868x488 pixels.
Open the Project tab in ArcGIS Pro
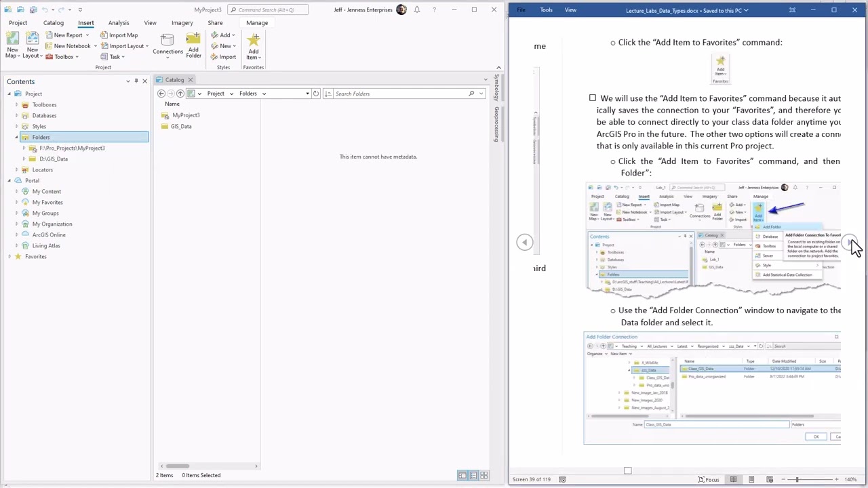pos(18,23)
